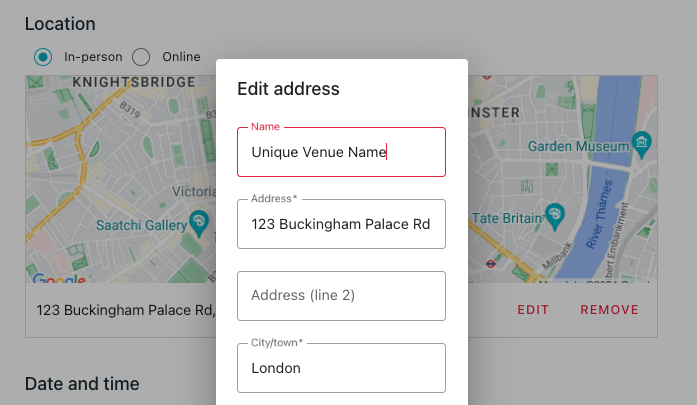Click the Tate Britain map pin icon
697x405 pixels.
(x=554, y=216)
